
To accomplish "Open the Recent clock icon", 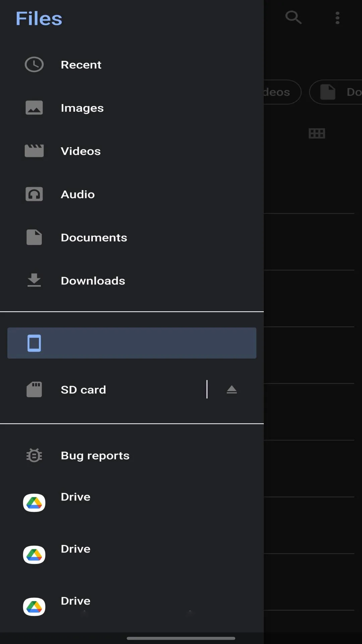I will (x=34, y=64).
